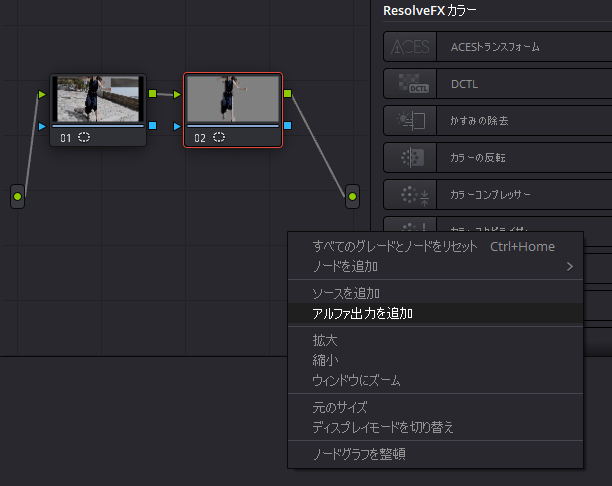This screenshot has height=486, width=612.
Task: Select node 02 thumbnail
Action: point(233,99)
